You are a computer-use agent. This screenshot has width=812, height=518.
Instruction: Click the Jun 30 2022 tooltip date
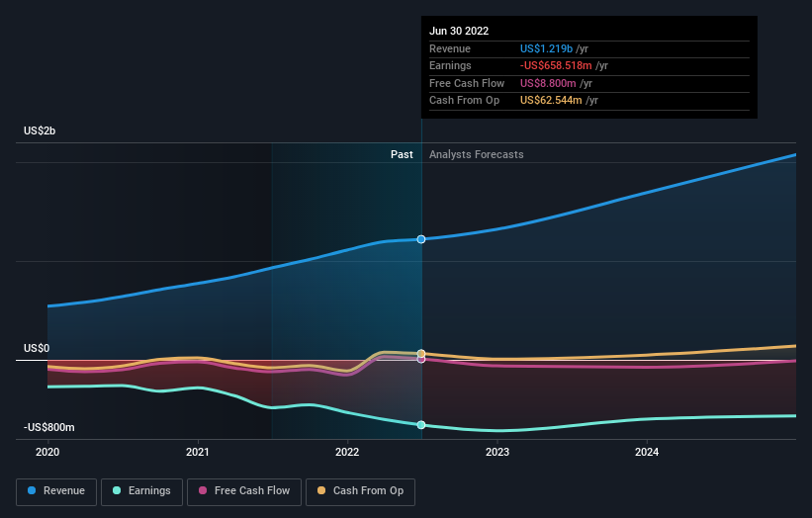pos(459,31)
